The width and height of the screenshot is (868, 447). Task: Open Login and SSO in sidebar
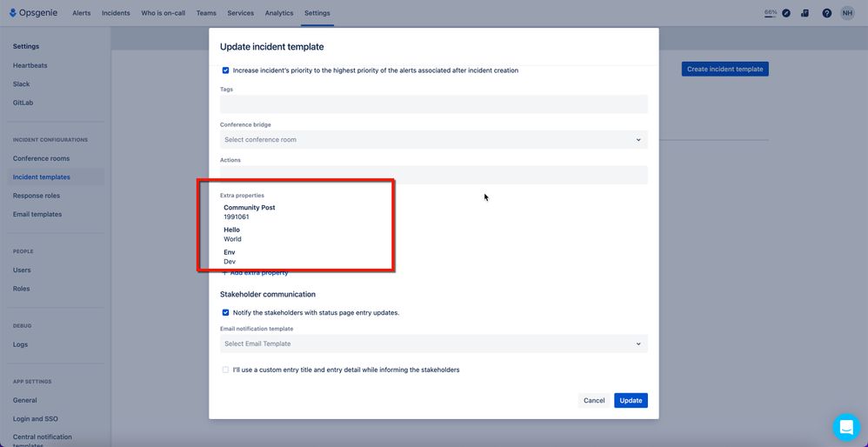point(36,419)
